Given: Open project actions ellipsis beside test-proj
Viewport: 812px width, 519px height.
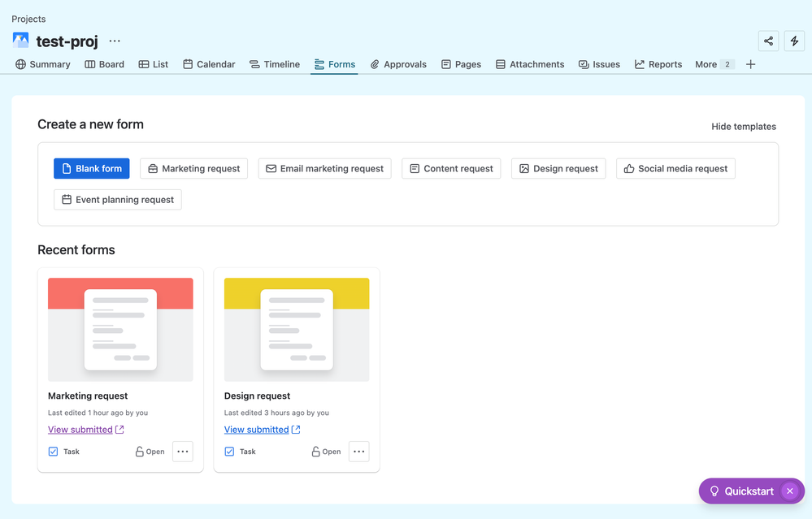Looking at the screenshot, I should (x=115, y=41).
